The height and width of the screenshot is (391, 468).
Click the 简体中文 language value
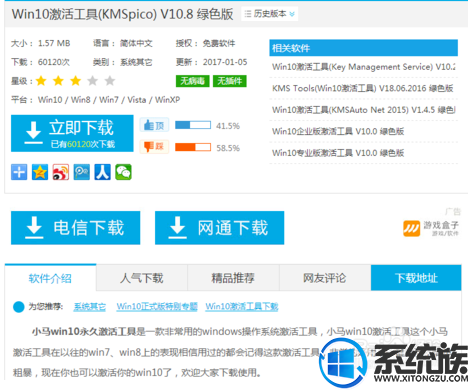(136, 43)
